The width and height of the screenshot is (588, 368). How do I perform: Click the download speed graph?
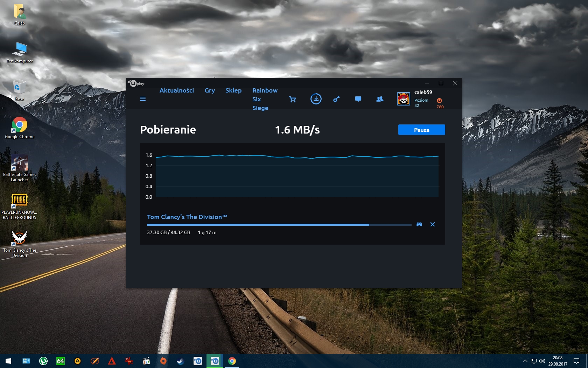[297, 176]
